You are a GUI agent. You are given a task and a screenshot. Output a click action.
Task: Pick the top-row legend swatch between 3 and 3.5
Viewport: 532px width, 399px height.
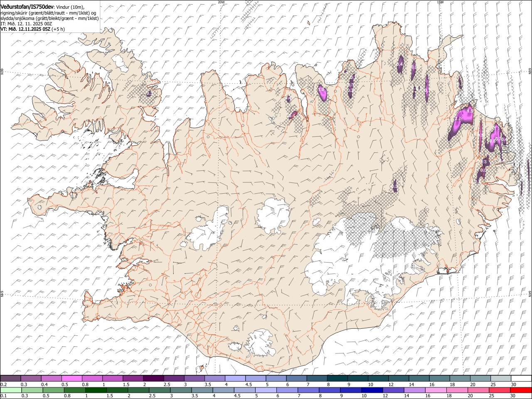pyautogui.click(x=194, y=379)
